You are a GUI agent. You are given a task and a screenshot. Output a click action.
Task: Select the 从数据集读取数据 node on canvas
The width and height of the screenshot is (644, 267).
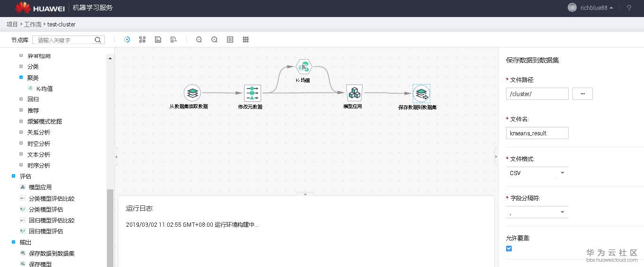pos(192,93)
